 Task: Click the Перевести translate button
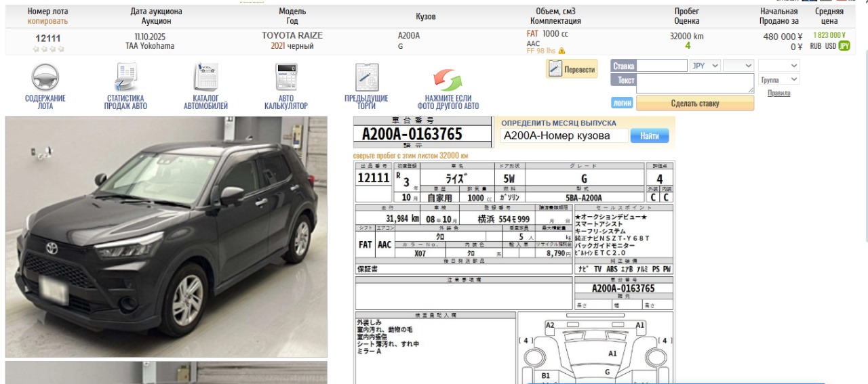click(x=572, y=69)
